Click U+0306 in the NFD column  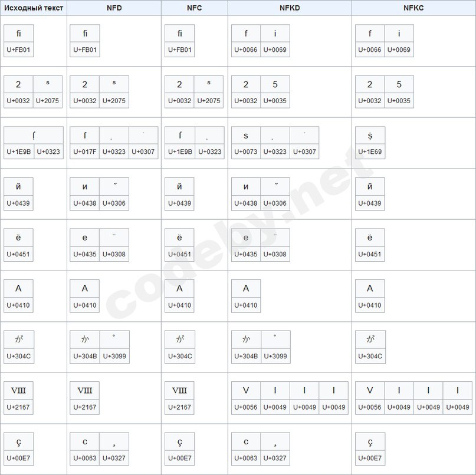(x=114, y=203)
